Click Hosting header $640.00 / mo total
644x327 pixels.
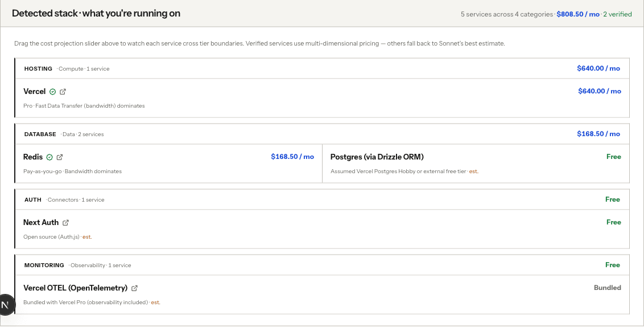pos(598,68)
